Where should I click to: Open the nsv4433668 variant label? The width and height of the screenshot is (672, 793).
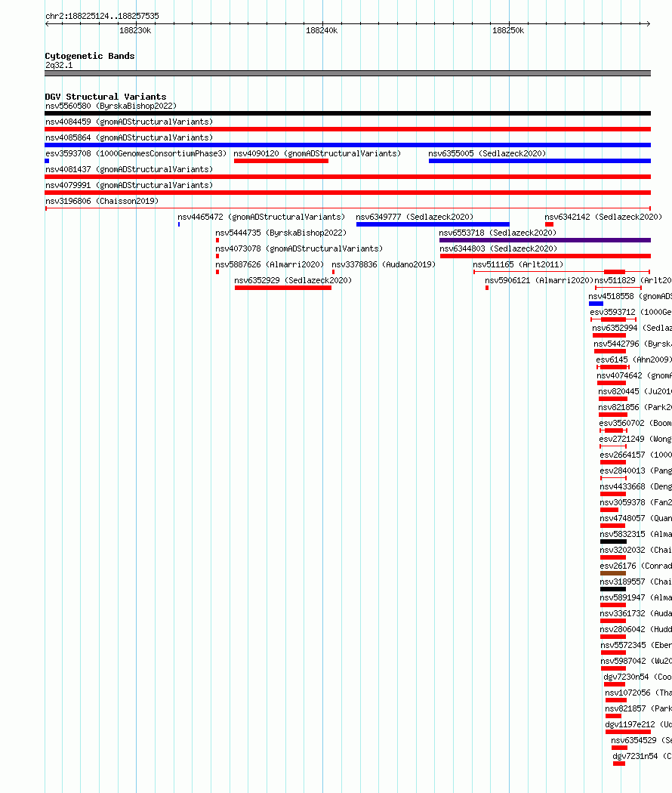[636, 486]
